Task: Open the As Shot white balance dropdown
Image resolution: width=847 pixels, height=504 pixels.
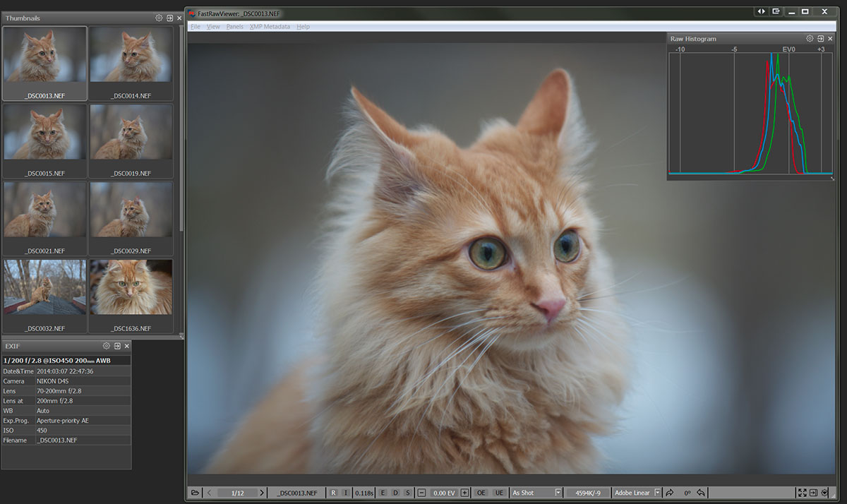Action: click(x=558, y=493)
